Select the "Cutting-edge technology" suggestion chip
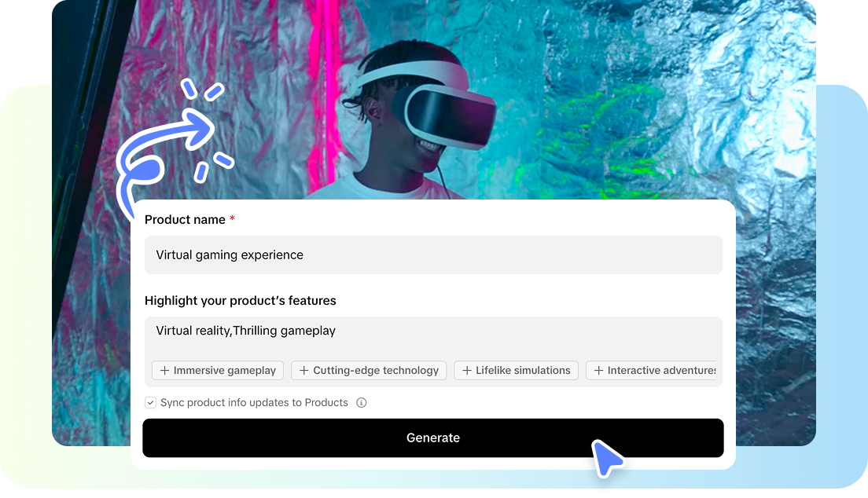Screen dimensions: 868x498 click(368, 370)
